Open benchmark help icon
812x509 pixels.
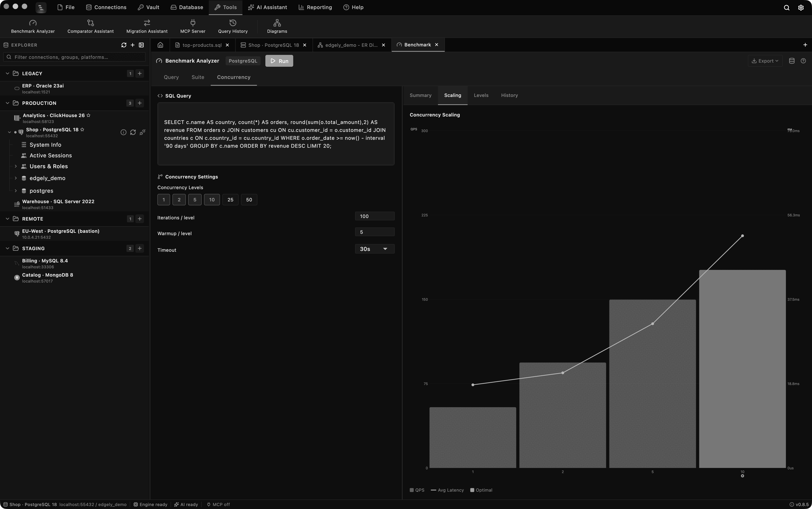click(x=803, y=61)
